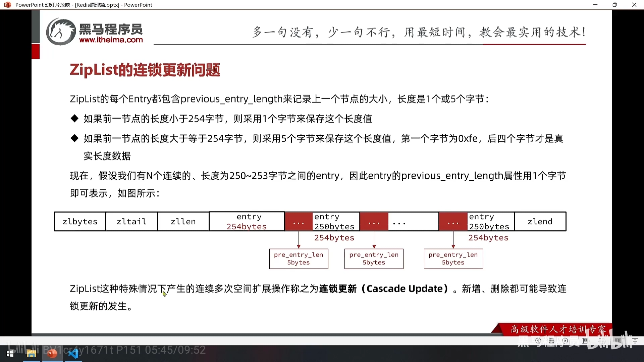Click the PowerPoint app icon in title bar

click(7, 5)
